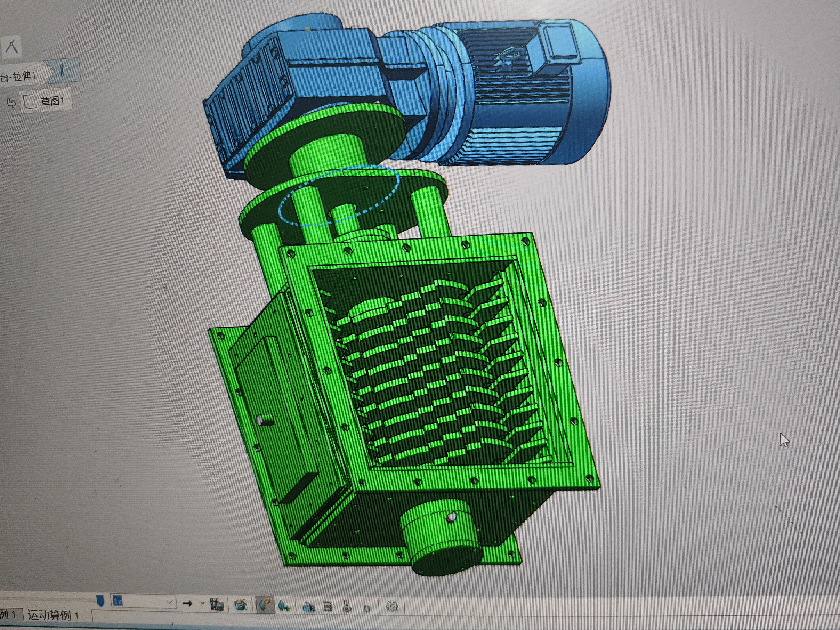Image resolution: width=840 pixels, height=630 pixels.
Task: Click the Save Animation film icon
Action: pos(217,604)
